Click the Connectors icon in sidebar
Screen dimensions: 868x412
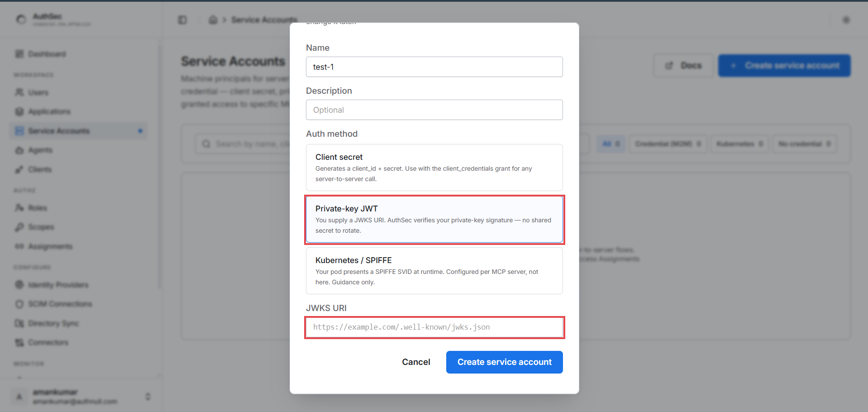[19, 342]
